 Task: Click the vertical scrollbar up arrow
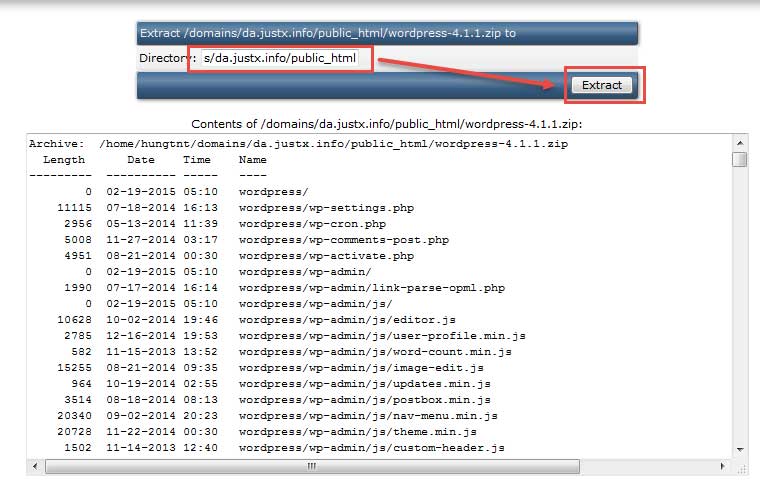point(740,143)
